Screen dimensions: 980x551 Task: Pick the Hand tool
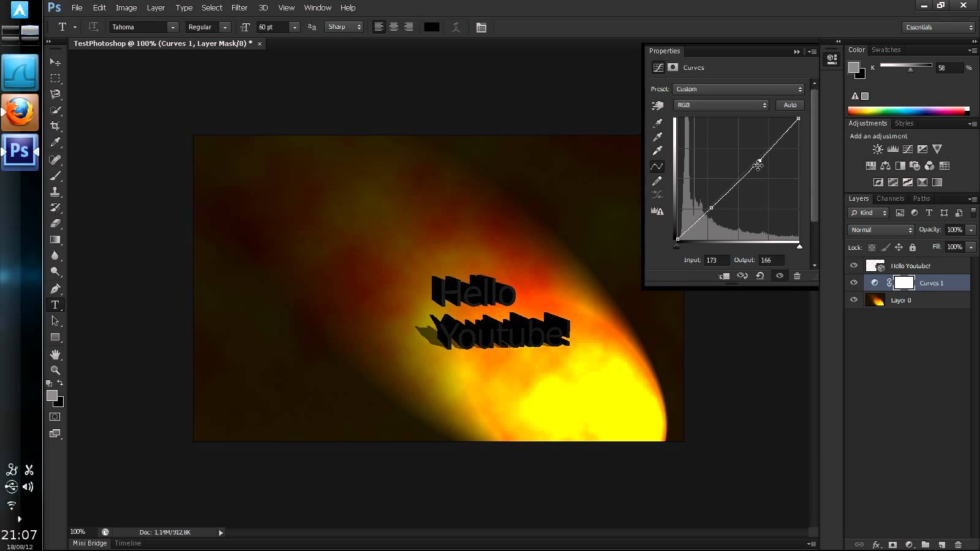coord(55,354)
